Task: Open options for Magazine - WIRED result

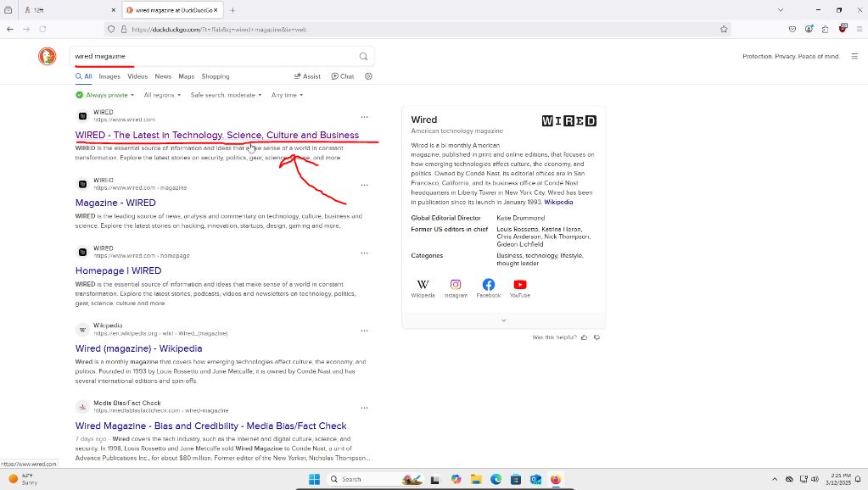Action: pyautogui.click(x=364, y=185)
